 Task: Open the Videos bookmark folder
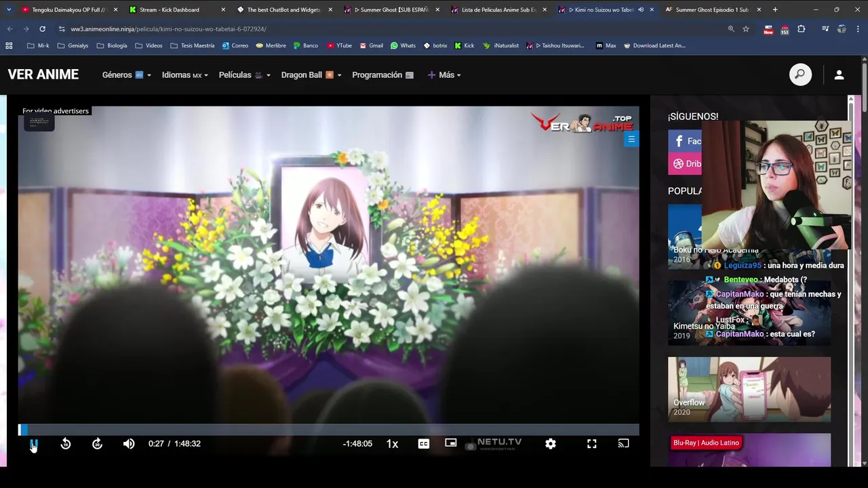pos(149,45)
